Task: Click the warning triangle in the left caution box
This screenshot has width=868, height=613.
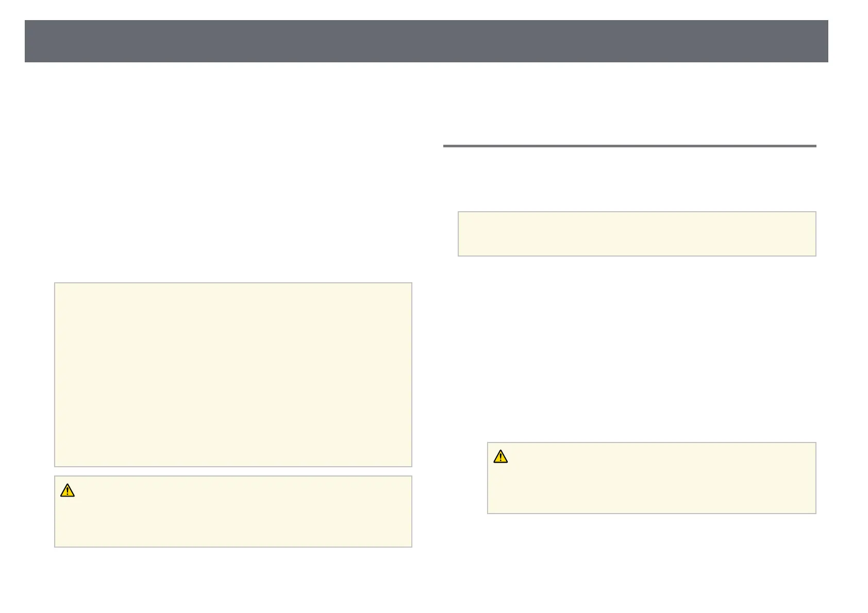Action: coord(68,491)
